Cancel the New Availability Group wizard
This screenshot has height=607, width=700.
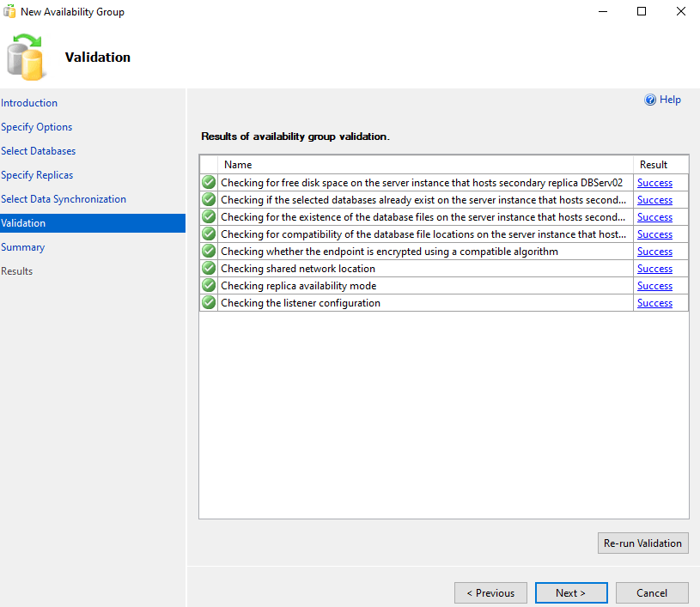tap(652, 592)
